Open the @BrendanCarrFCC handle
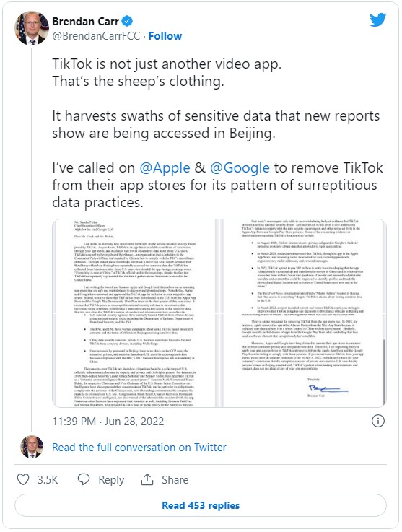 click(96, 36)
